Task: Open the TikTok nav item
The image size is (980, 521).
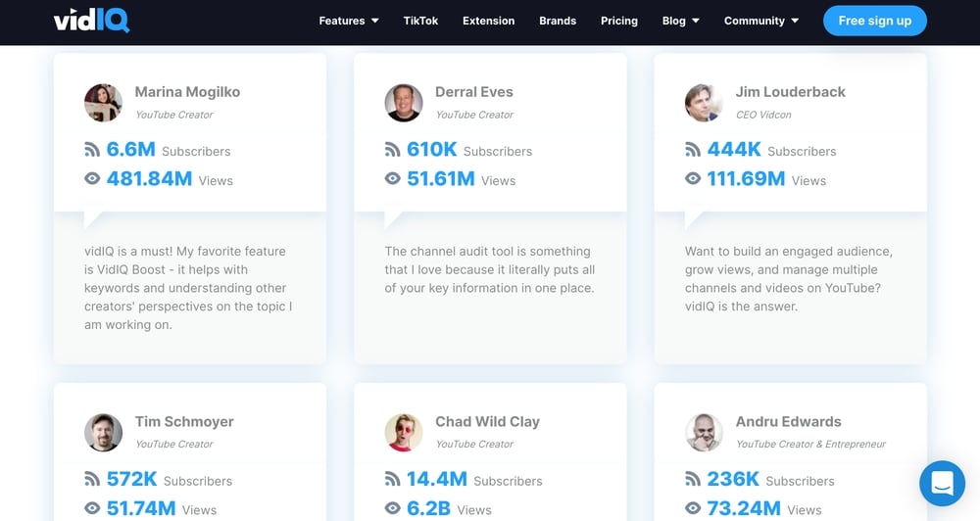Action: [420, 21]
